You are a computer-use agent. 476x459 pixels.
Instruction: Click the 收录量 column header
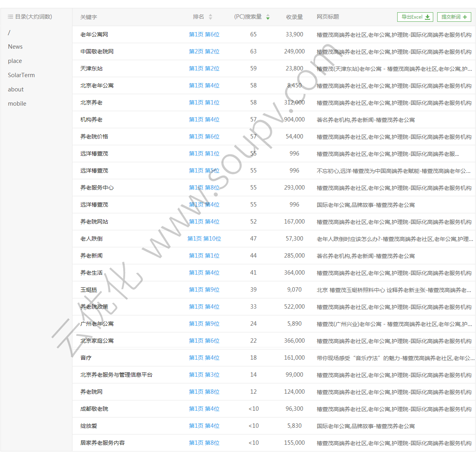click(294, 17)
